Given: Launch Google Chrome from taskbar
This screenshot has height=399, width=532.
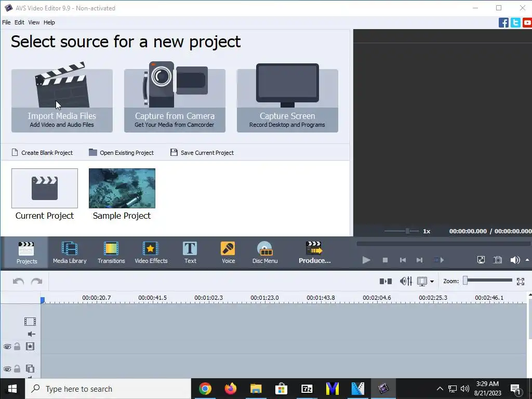Looking at the screenshot, I should (205, 389).
